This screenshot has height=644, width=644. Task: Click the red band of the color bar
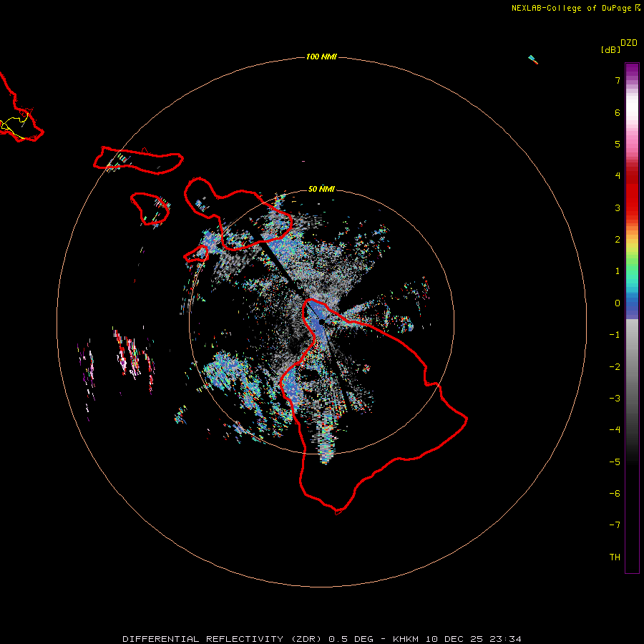click(632, 193)
